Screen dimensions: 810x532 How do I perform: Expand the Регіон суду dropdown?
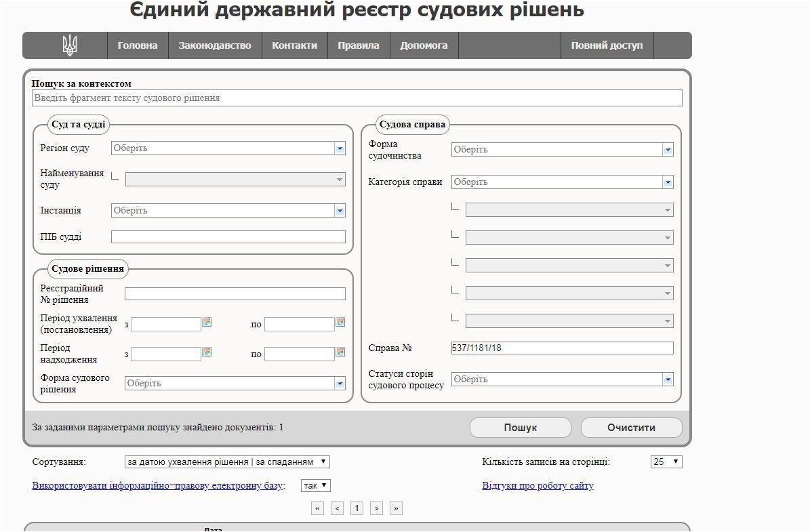coord(340,148)
